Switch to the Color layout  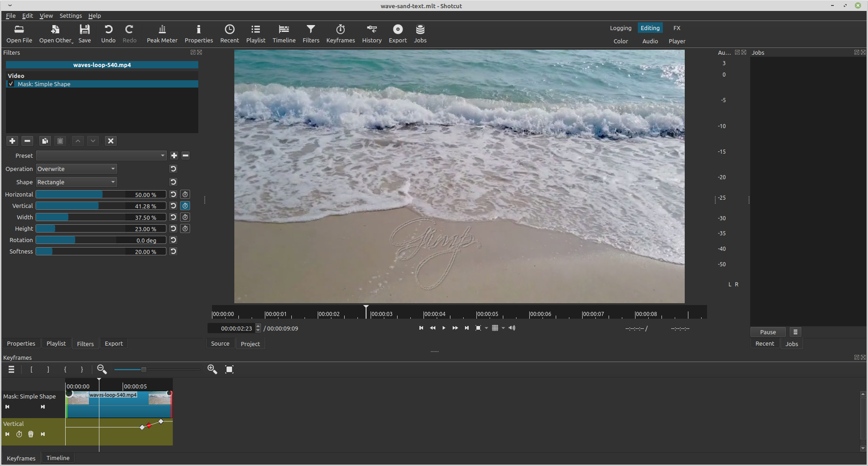[620, 41]
